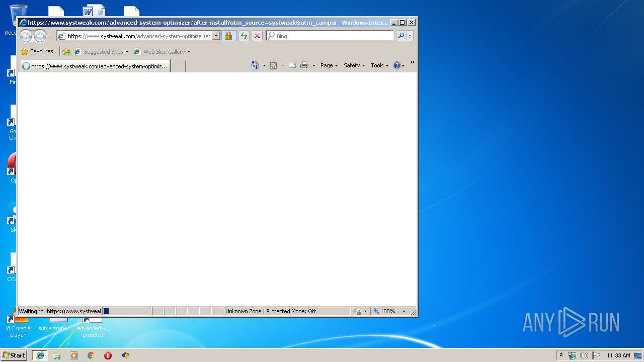Click the Help question mark icon

coord(396,65)
